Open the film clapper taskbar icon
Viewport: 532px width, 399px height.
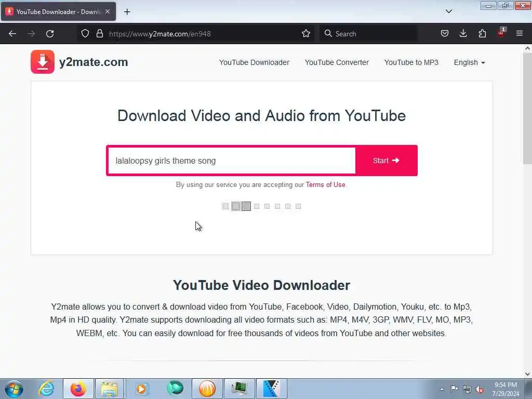coord(271,389)
